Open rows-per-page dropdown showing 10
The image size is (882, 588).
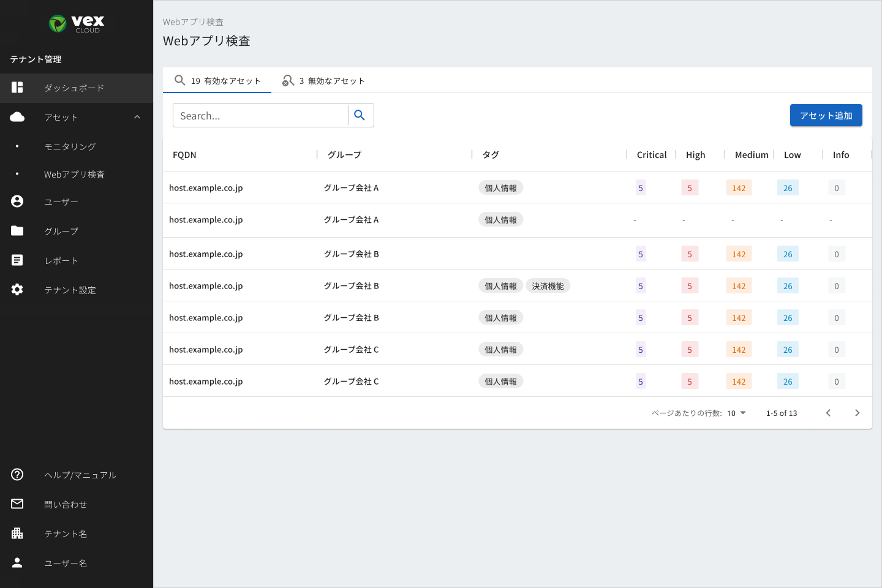point(736,413)
